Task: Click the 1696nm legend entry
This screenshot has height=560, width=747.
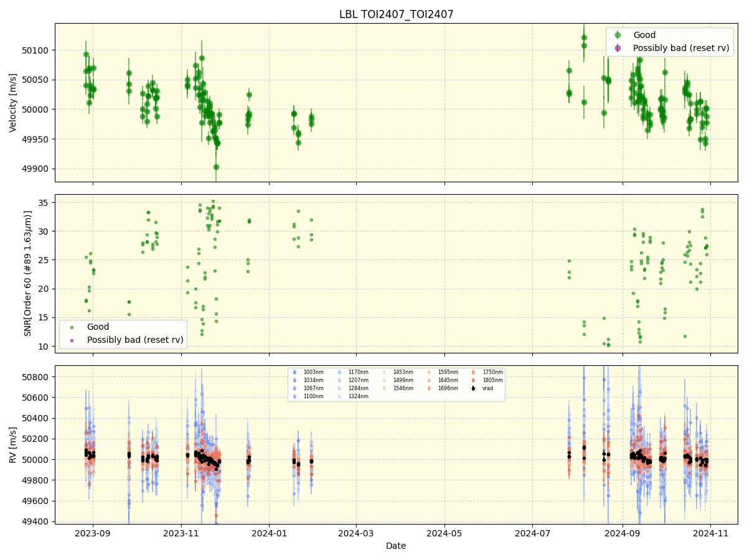Action: coord(443,388)
